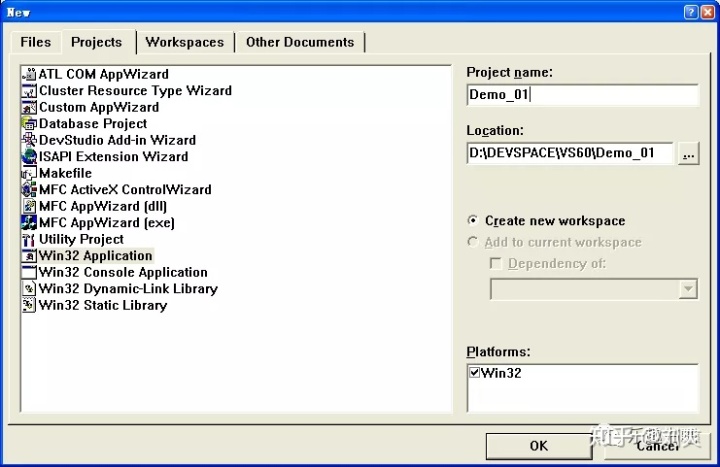Image resolution: width=720 pixels, height=467 pixels.
Task: Click the Makefile project icon
Action: coord(29,174)
